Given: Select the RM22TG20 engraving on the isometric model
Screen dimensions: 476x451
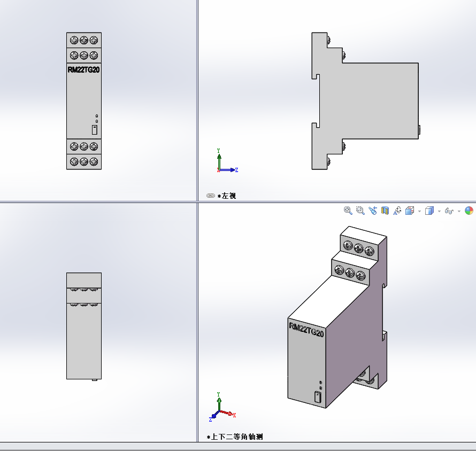Looking at the screenshot, I should 306,330.
